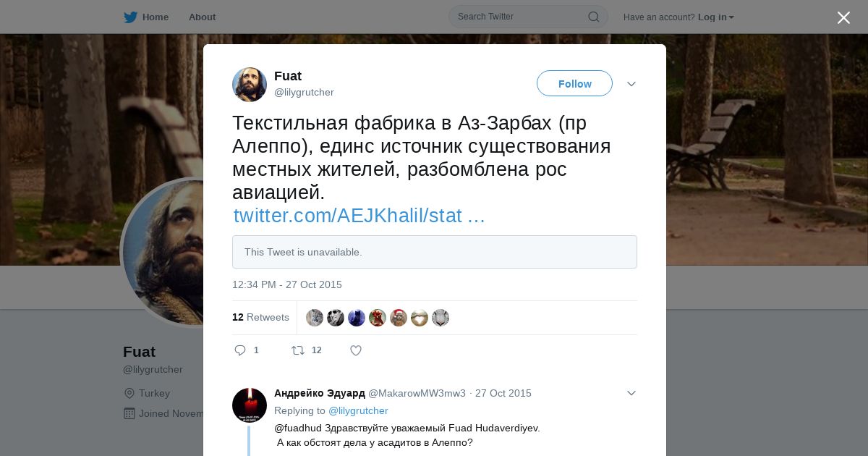
Task: Expand the tweet options chevron near Follow
Action: [631, 84]
